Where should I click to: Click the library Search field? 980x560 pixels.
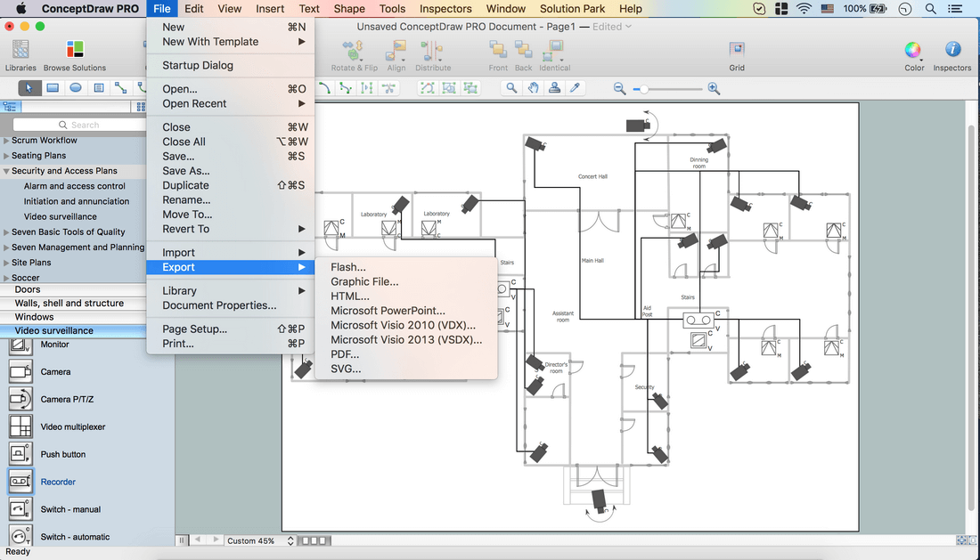[x=78, y=125]
